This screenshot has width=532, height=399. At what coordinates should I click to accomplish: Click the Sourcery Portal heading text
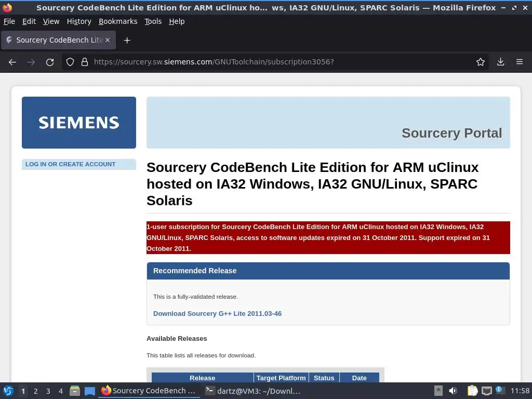coord(451,133)
